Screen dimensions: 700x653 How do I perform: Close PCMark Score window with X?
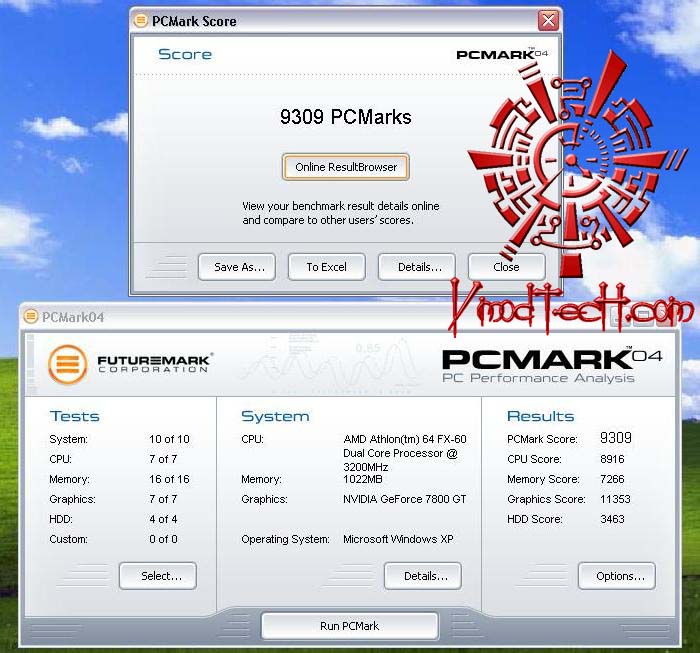(x=548, y=21)
